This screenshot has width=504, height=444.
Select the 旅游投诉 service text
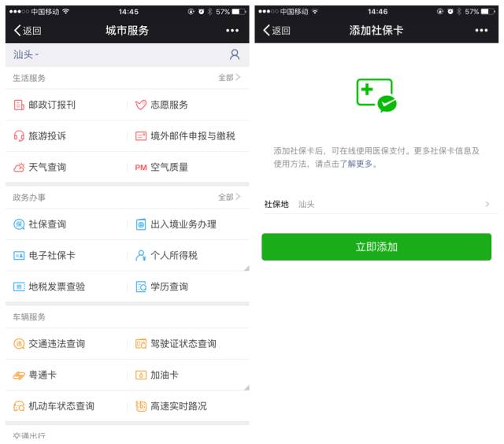[47, 136]
